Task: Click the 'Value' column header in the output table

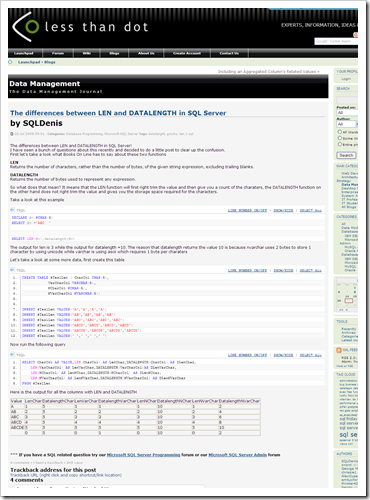Action: [17, 401]
